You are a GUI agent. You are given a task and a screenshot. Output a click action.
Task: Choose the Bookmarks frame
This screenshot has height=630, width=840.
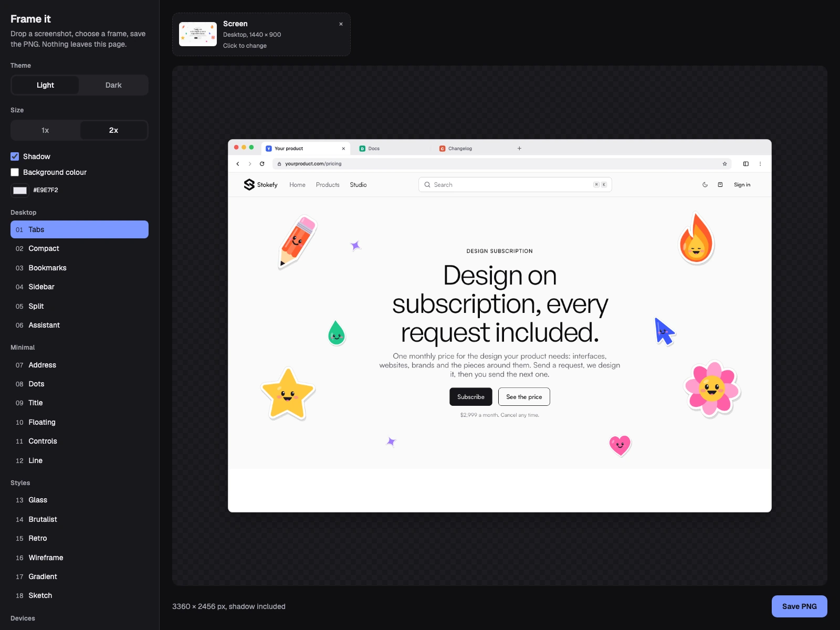click(79, 268)
